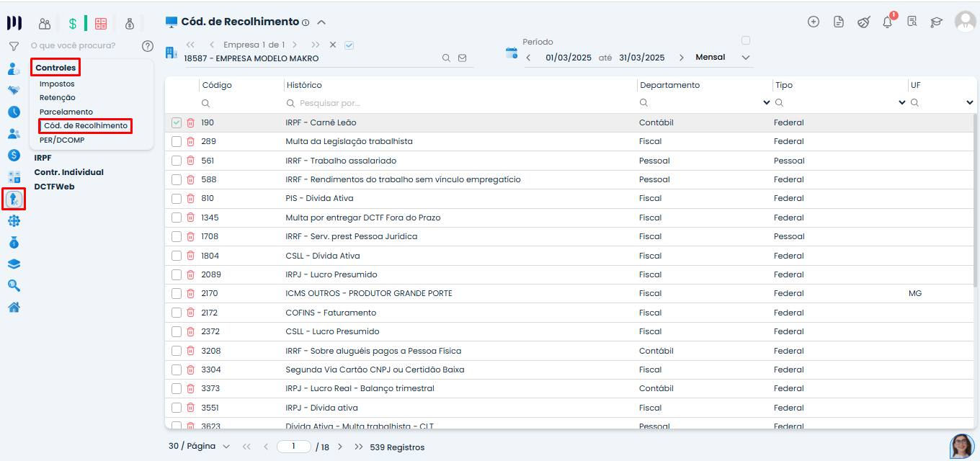Check the box for code 561 row

point(177,161)
